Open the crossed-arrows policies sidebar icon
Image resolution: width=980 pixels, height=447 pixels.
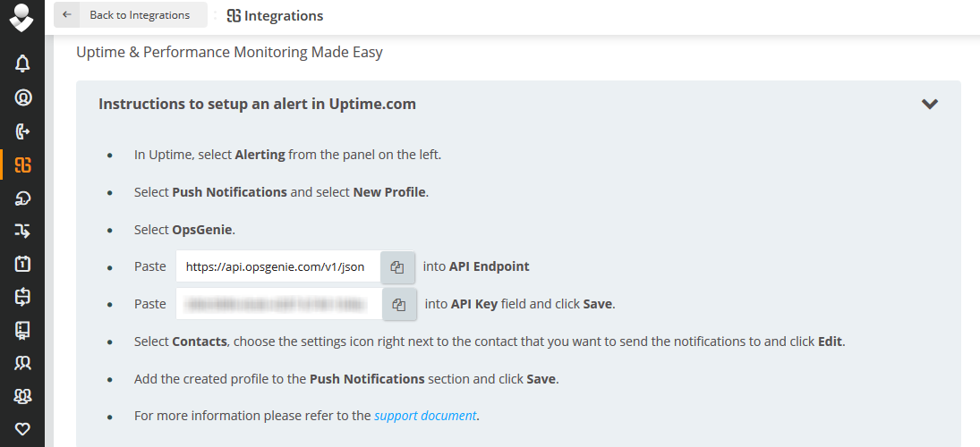pyautogui.click(x=22, y=232)
